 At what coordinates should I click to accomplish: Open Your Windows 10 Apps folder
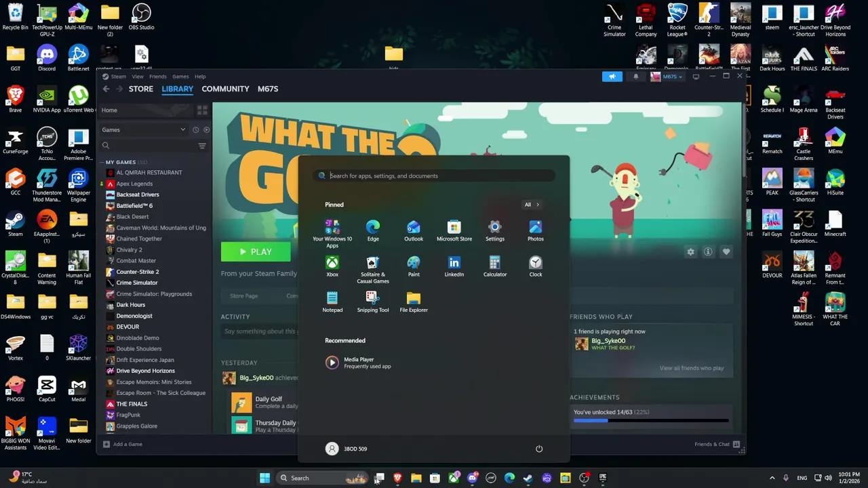(x=332, y=233)
